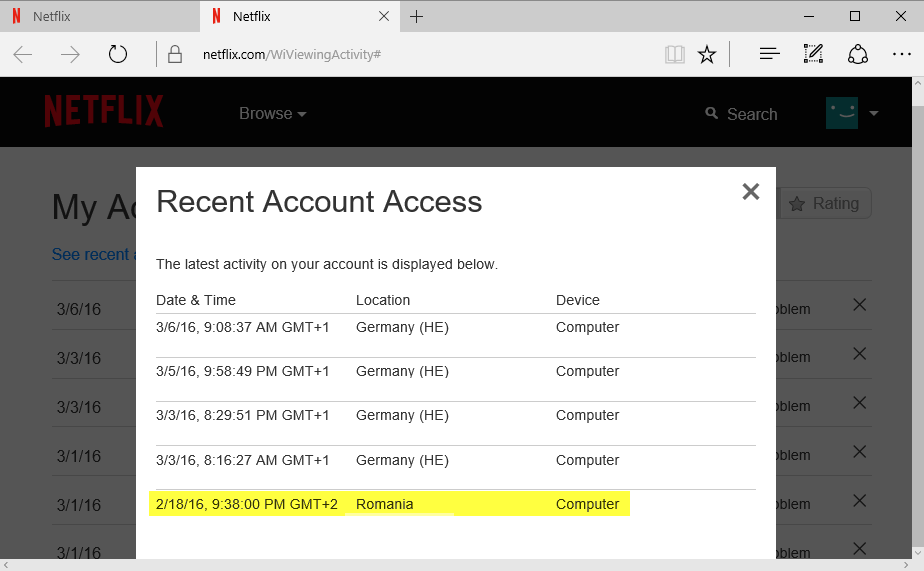Click the Rating button behind dialog
This screenshot has height=571, width=924.
click(825, 203)
